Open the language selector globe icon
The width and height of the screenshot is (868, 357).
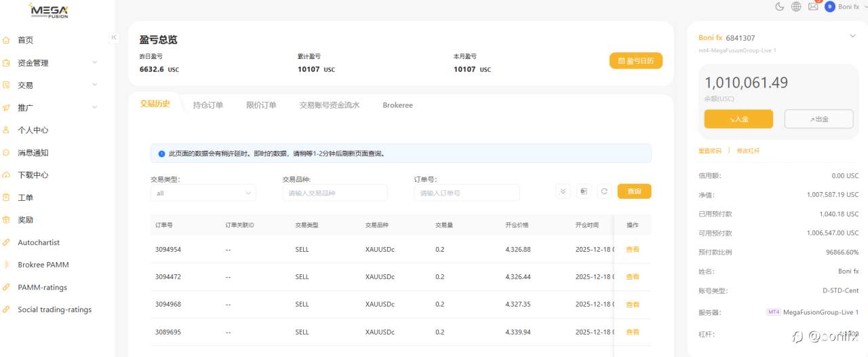pos(796,7)
